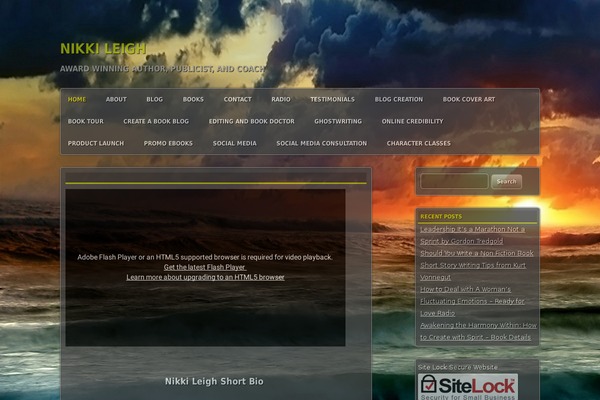Go to the About page
Viewport: 600px width, 400px height.
point(116,100)
